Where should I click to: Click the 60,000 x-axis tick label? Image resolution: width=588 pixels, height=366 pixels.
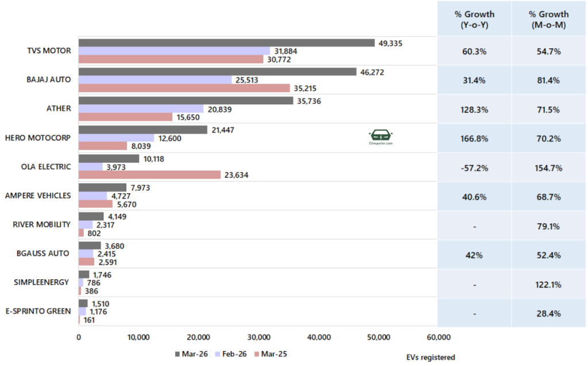point(437,337)
